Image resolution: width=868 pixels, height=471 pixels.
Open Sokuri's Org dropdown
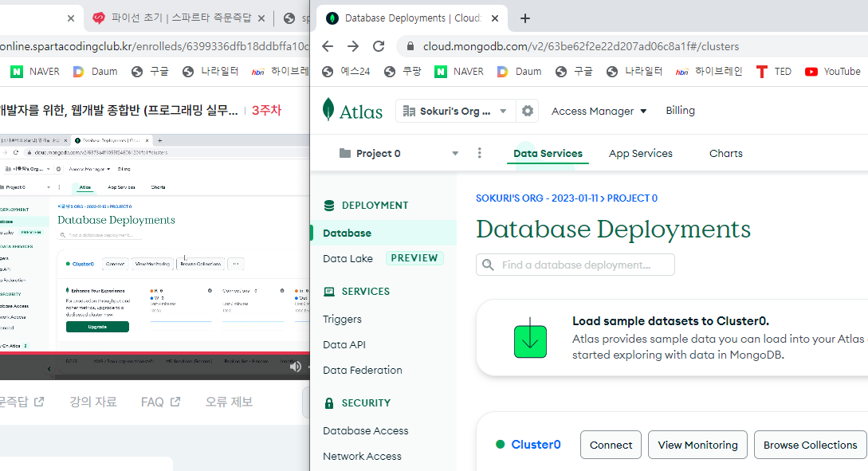coord(455,111)
